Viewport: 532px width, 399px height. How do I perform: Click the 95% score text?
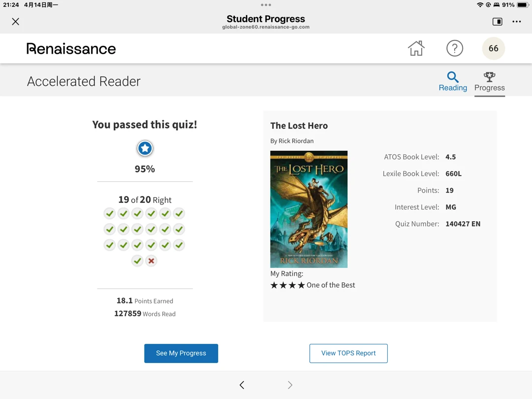145,169
